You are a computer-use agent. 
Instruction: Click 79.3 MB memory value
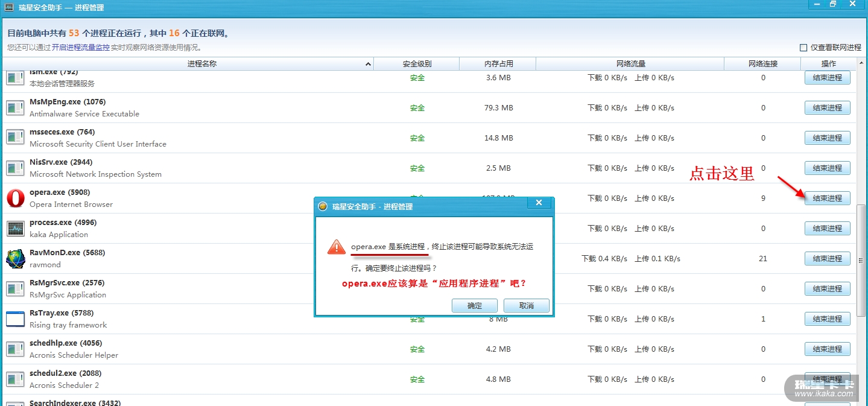click(499, 108)
